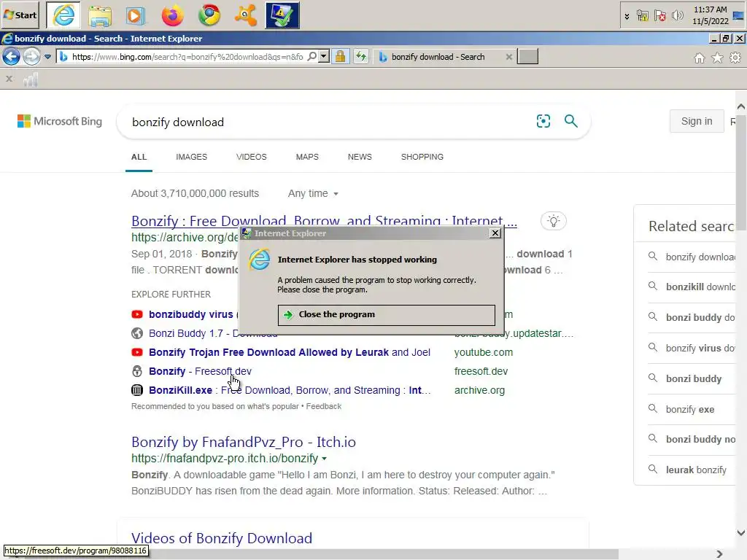This screenshot has width=747, height=560.
Task: Open Bing visual search camera icon
Action: [x=543, y=121]
